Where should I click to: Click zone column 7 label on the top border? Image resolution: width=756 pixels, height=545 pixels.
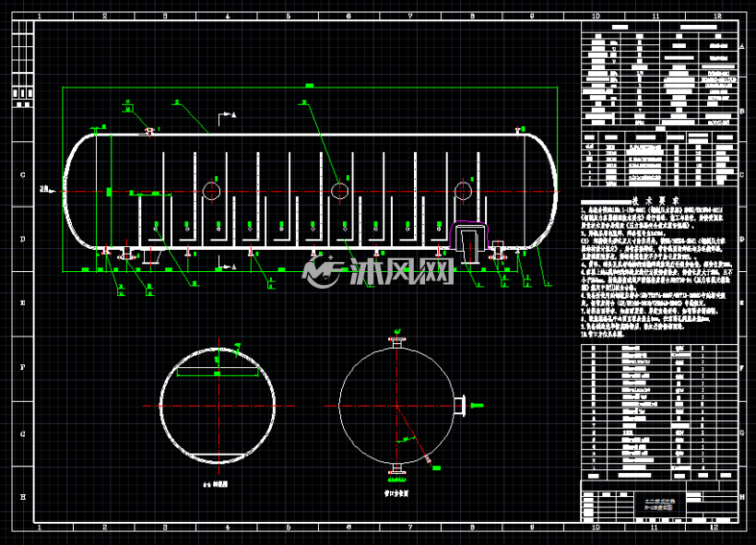coord(410,16)
